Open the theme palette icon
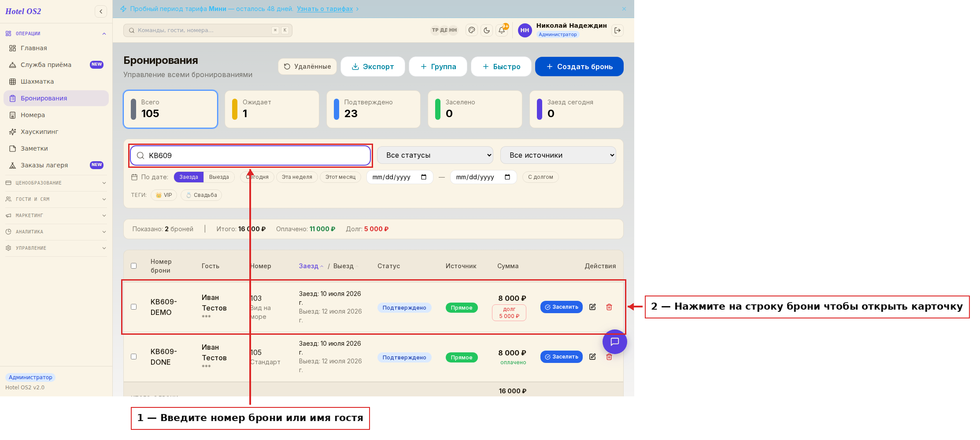The height and width of the screenshot is (440, 980). pos(472,30)
